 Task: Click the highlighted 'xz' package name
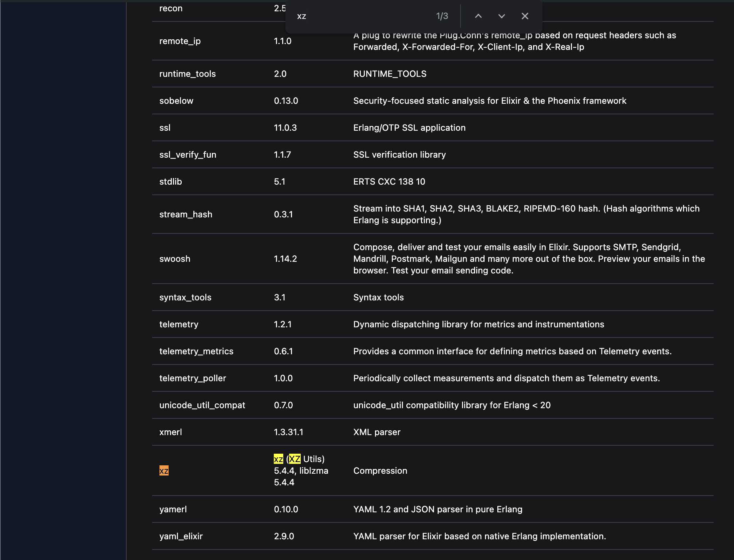[164, 471]
